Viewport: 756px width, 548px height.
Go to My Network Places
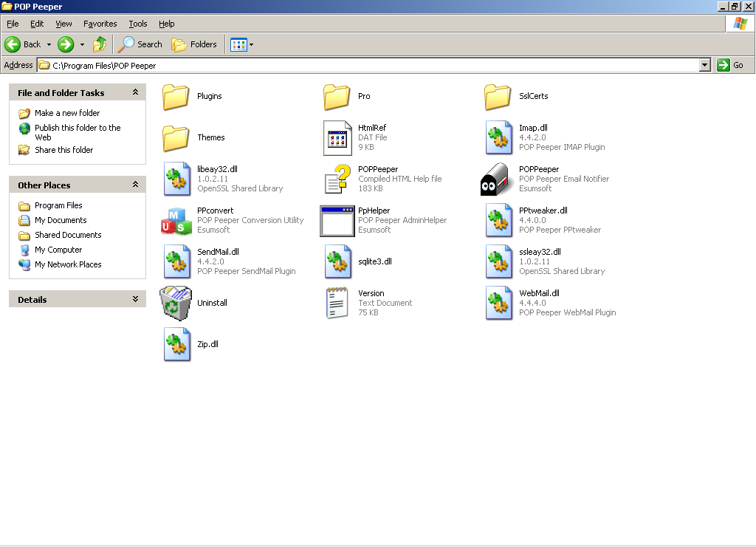pyautogui.click(x=68, y=264)
